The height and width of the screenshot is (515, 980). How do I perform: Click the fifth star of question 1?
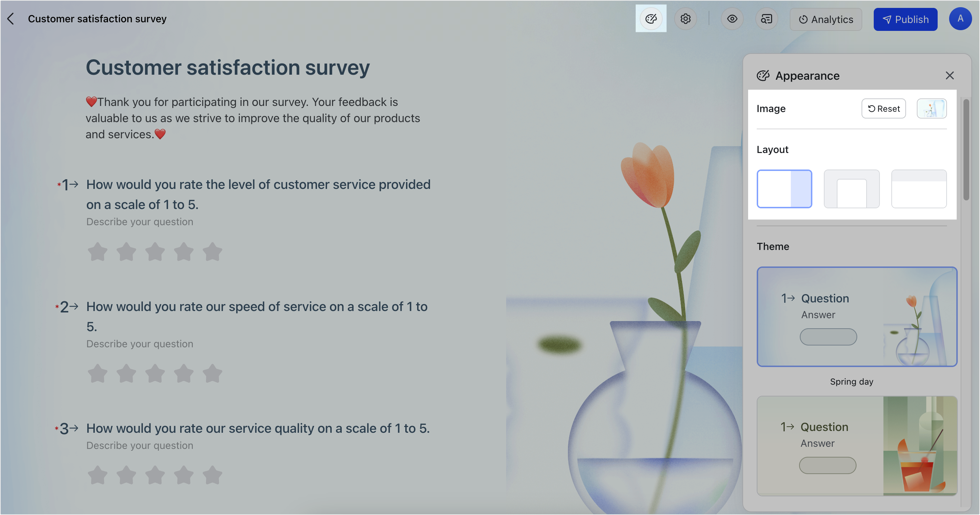[212, 252]
